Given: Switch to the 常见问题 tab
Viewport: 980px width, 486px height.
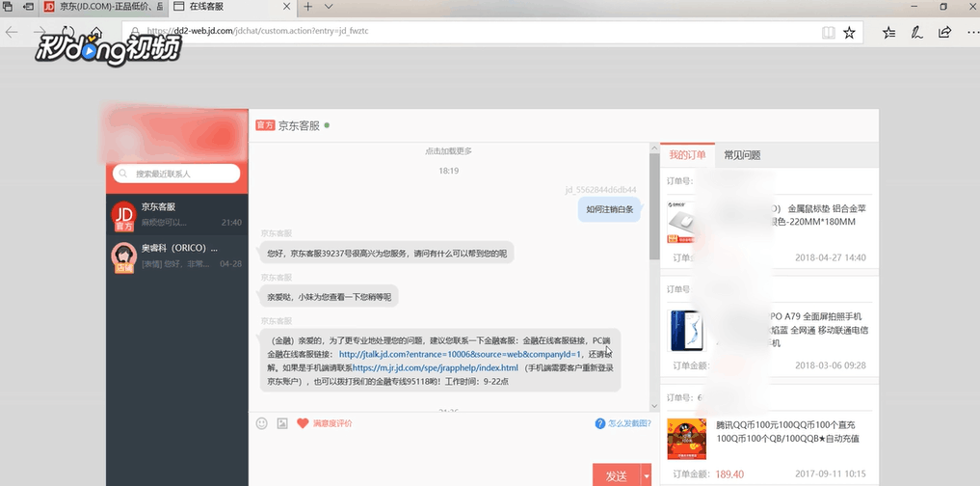Looking at the screenshot, I should [742, 155].
